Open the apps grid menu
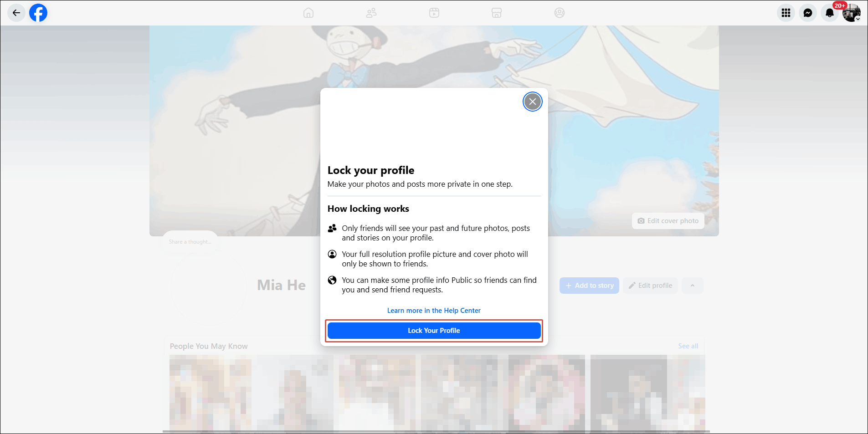The image size is (868, 434). pos(786,13)
